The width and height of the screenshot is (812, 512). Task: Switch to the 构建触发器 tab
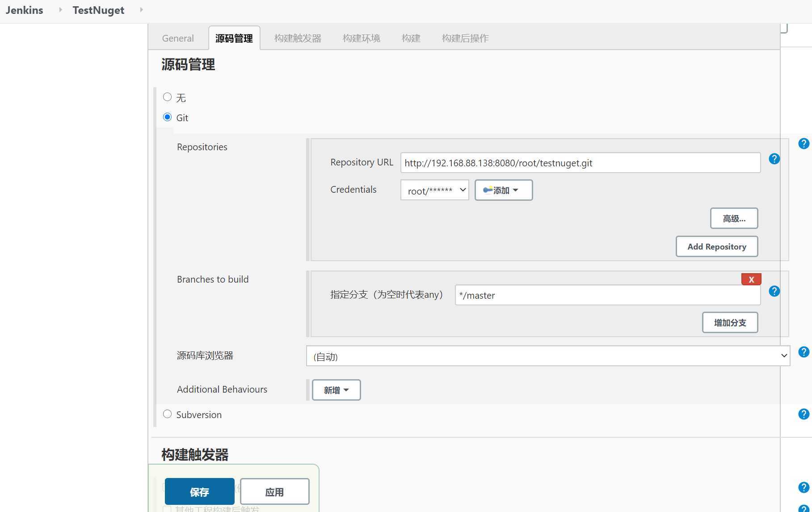[x=298, y=38]
